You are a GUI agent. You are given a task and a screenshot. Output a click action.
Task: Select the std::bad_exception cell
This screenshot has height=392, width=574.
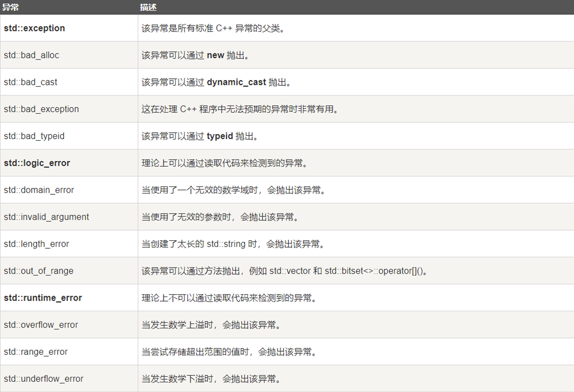pos(69,109)
